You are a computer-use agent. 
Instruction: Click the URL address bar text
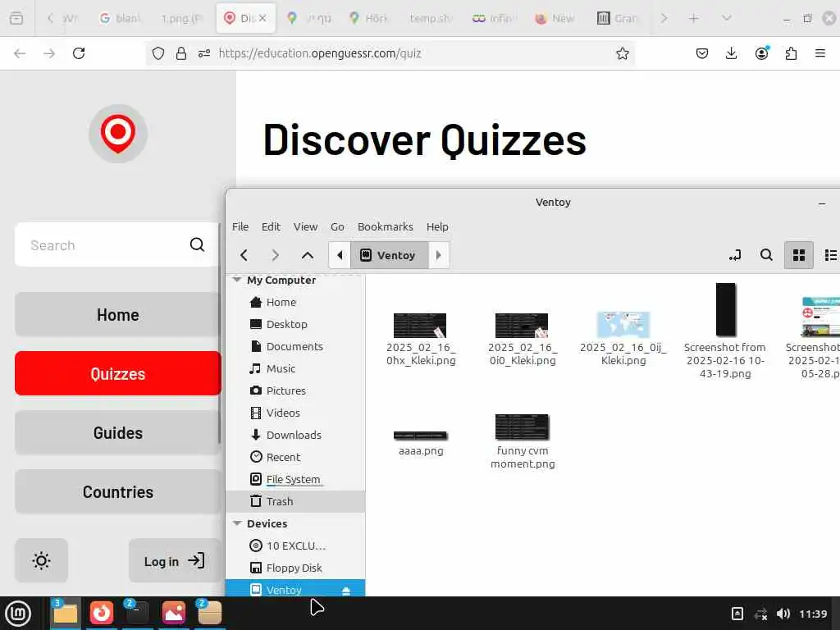coord(320,53)
